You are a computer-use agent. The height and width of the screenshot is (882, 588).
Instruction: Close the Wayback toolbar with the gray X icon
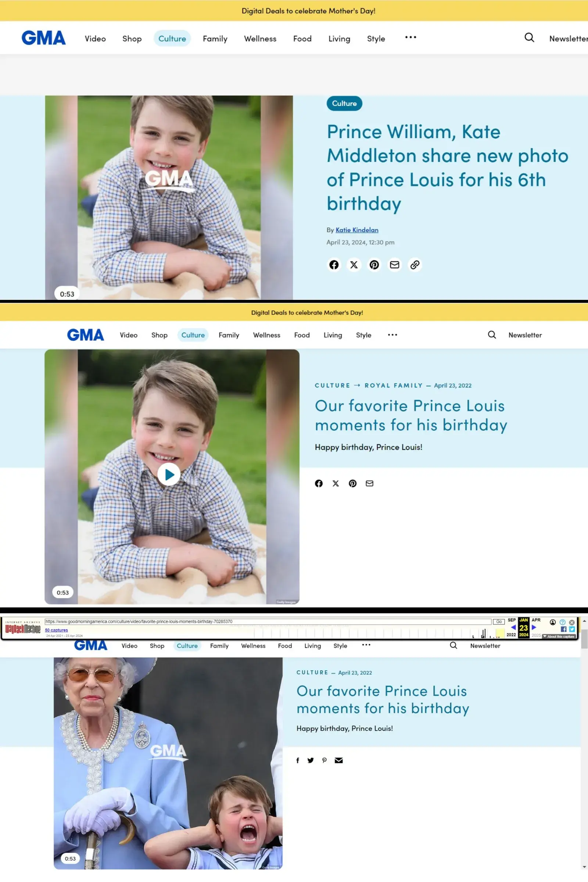point(572,622)
